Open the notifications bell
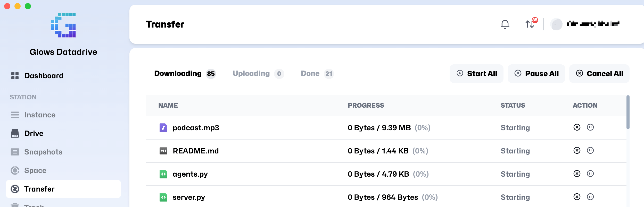 click(x=505, y=24)
